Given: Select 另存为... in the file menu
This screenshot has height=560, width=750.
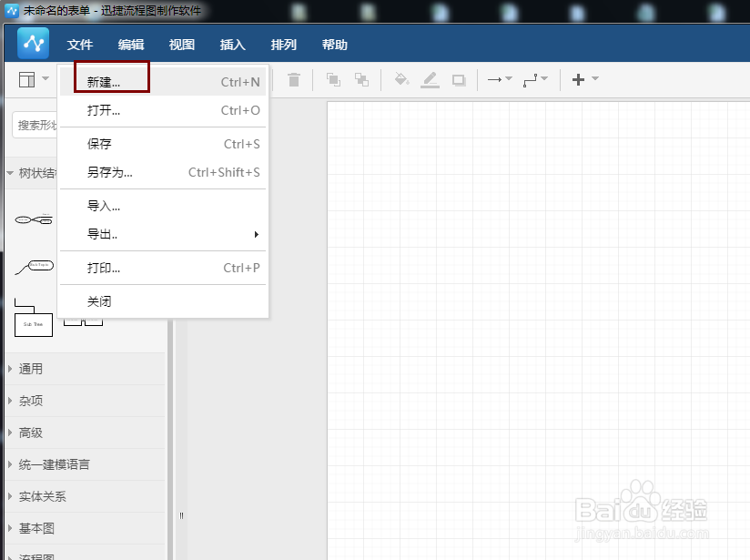Looking at the screenshot, I should [163, 172].
